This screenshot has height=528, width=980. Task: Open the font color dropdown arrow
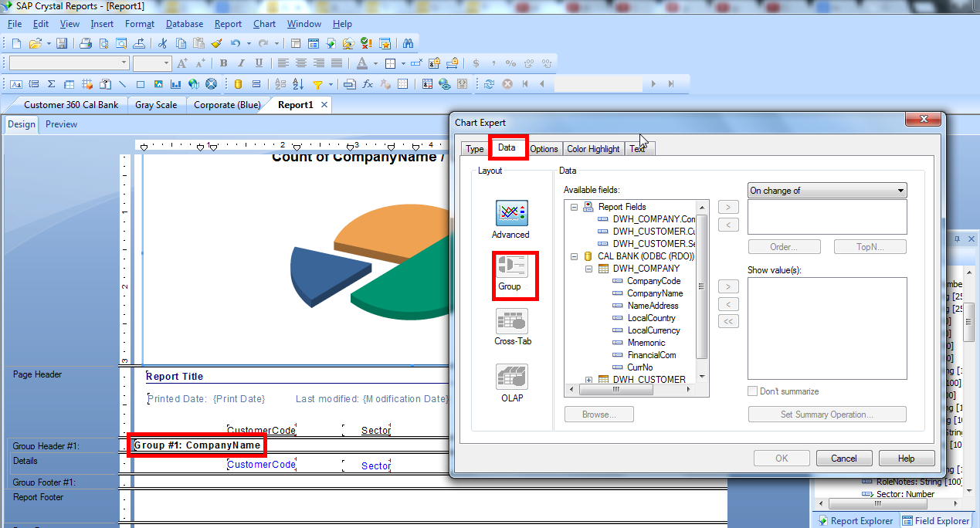[x=375, y=63]
